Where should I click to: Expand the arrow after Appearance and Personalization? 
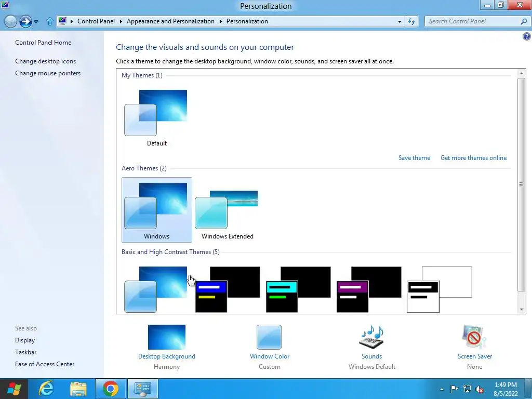click(x=220, y=21)
